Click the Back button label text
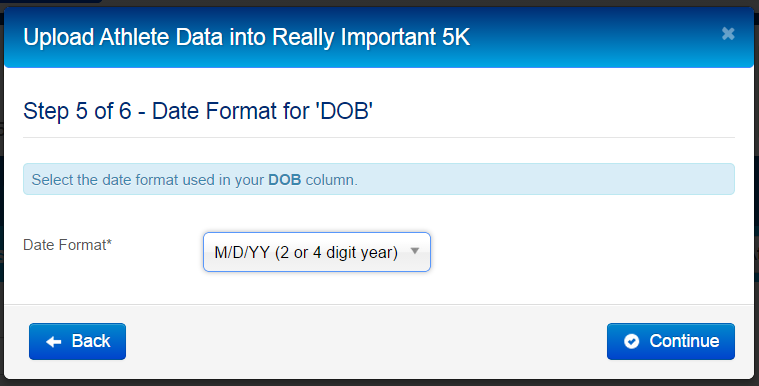 coord(91,341)
